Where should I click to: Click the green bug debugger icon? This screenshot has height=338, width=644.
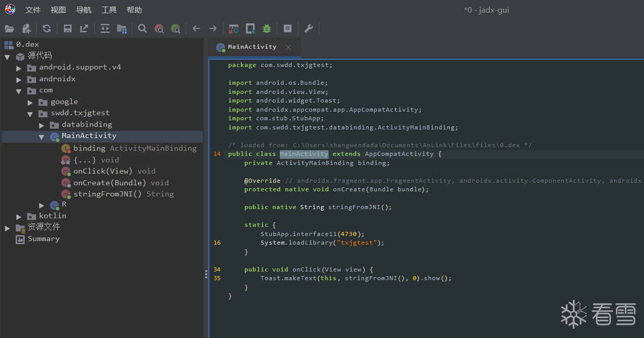267,29
